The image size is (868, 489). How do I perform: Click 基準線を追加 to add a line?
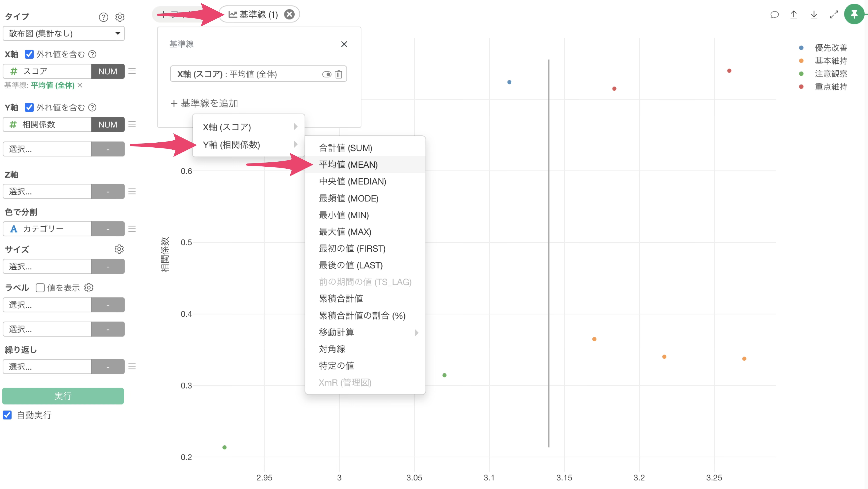point(204,103)
